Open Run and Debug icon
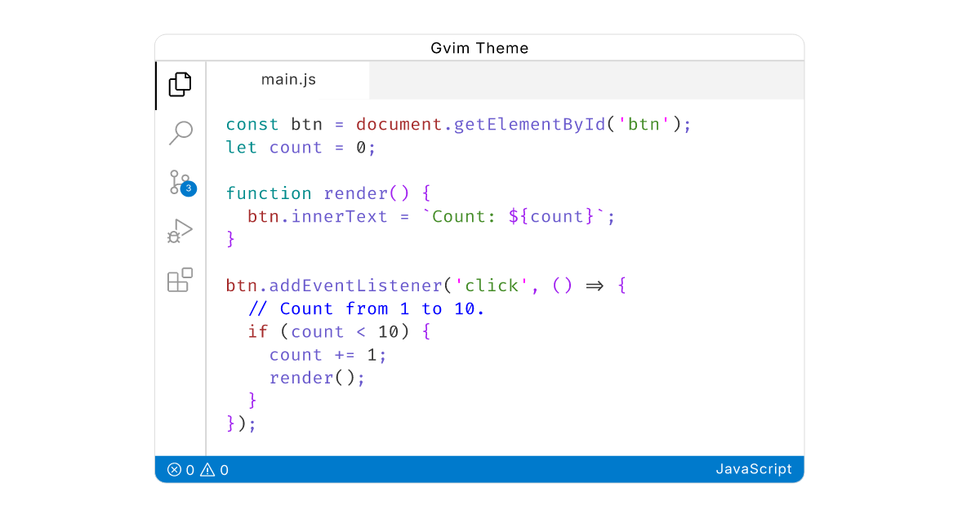 click(180, 231)
